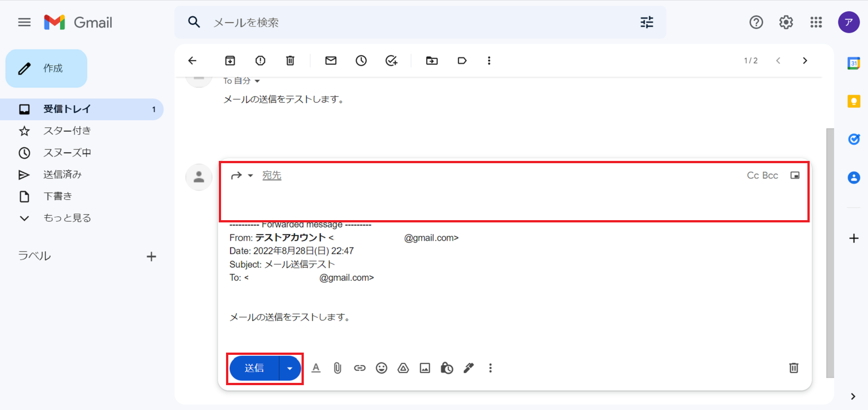
Task: Click the Move to folder icon
Action: click(x=432, y=61)
